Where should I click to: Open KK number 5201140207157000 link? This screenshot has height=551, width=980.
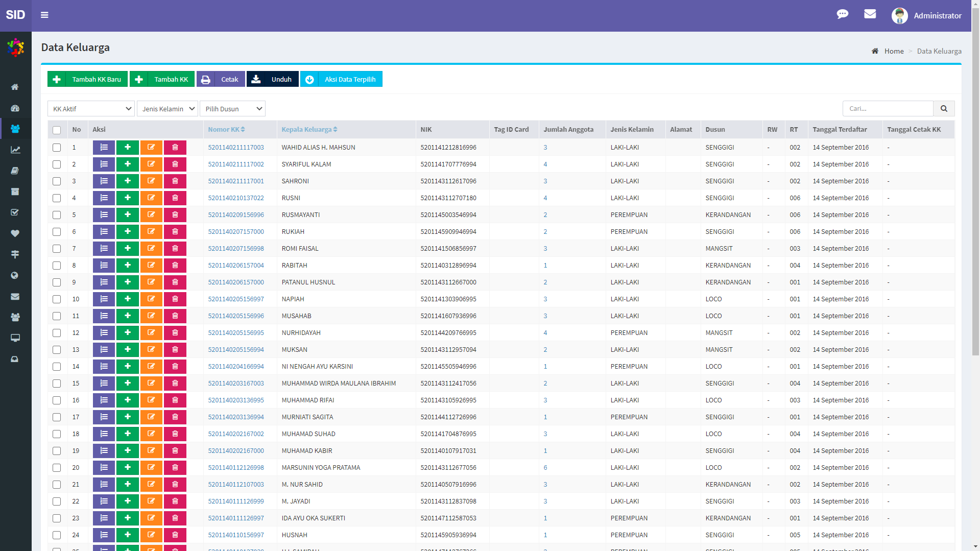(235, 232)
